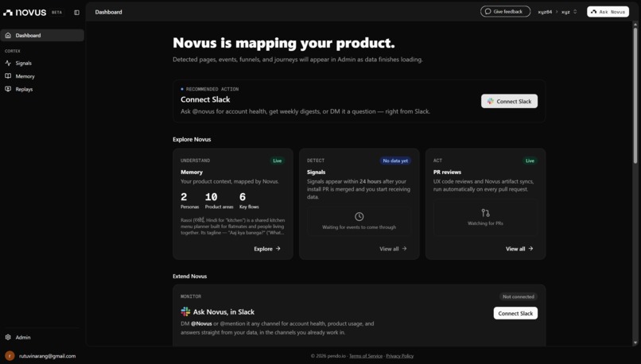The height and width of the screenshot is (364, 641).
Task: Click the 6 Key flows stat
Action: (x=249, y=200)
